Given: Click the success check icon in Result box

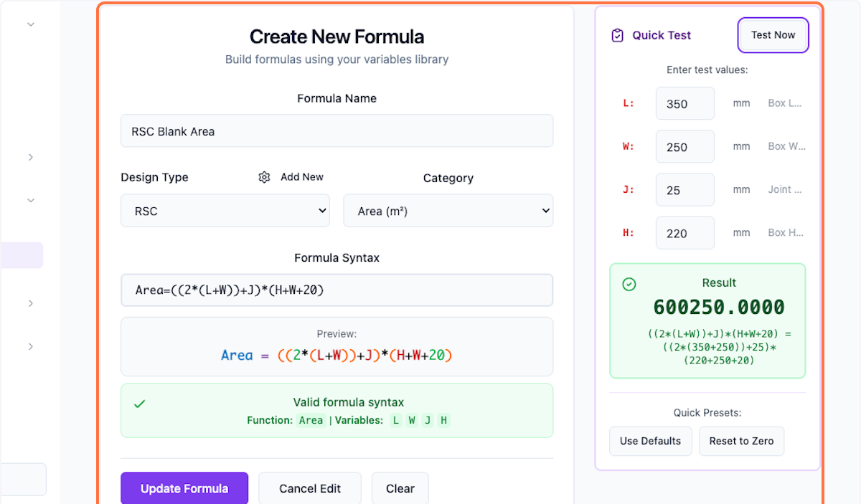Looking at the screenshot, I should click(629, 284).
